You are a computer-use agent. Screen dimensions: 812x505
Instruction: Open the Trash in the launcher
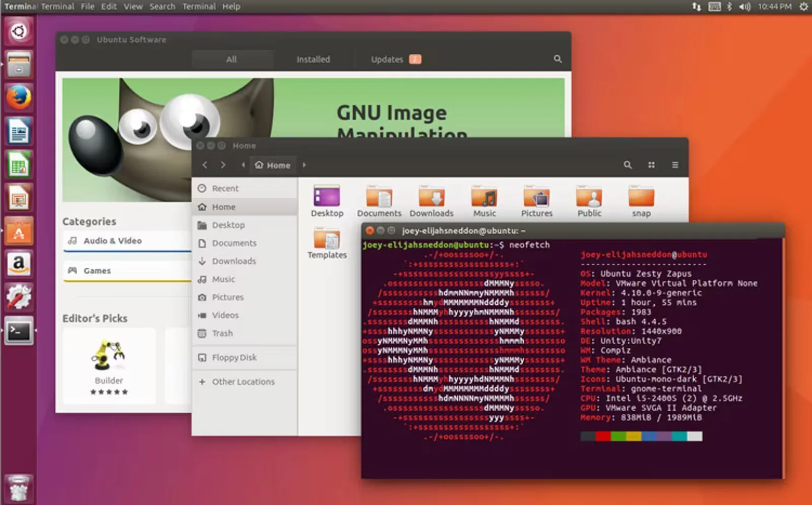point(19,488)
